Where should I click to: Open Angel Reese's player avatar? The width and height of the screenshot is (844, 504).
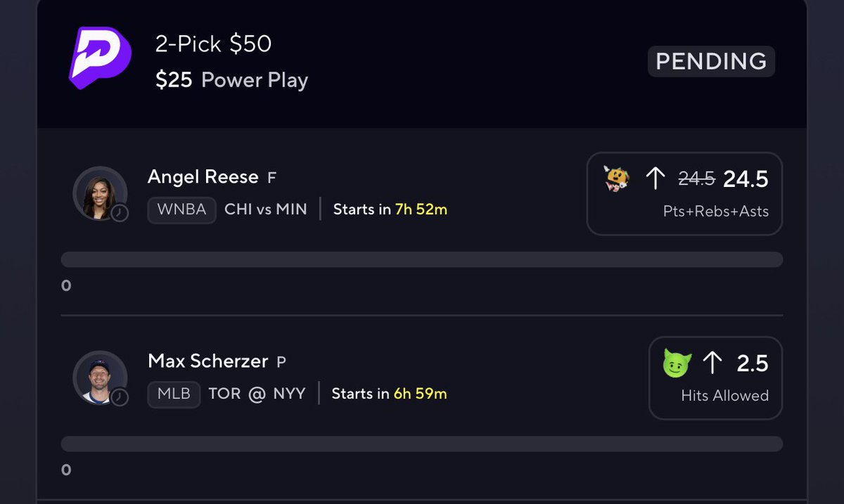click(x=100, y=193)
